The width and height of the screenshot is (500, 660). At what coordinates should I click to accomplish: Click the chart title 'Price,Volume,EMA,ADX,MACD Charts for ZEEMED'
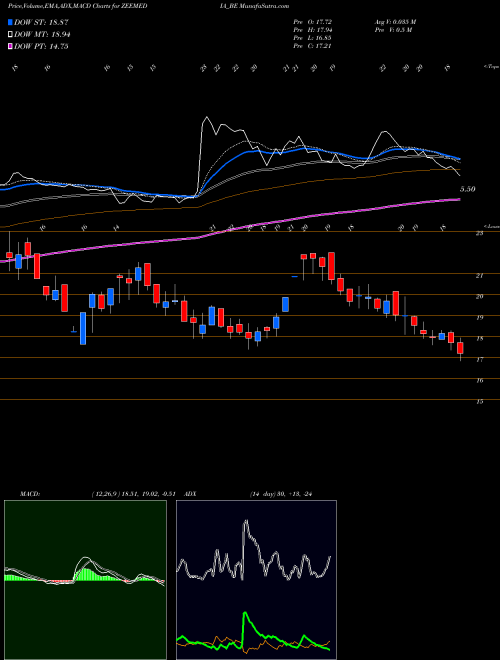77,6
